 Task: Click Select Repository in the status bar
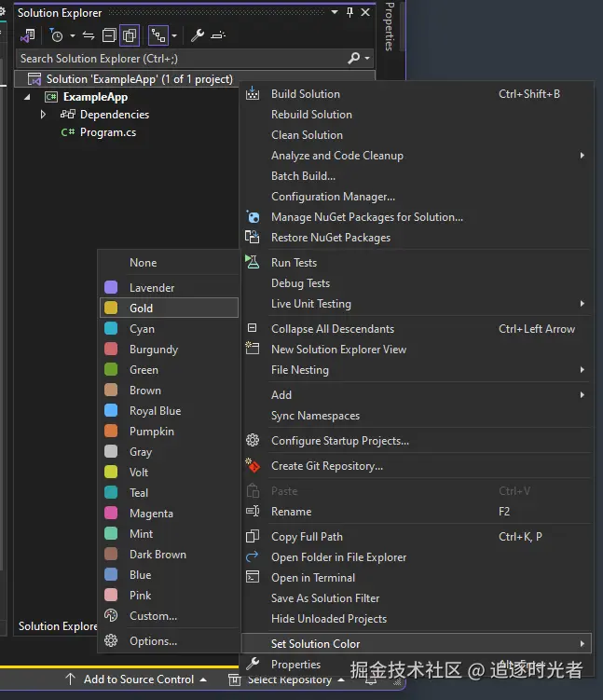pyautogui.click(x=289, y=679)
